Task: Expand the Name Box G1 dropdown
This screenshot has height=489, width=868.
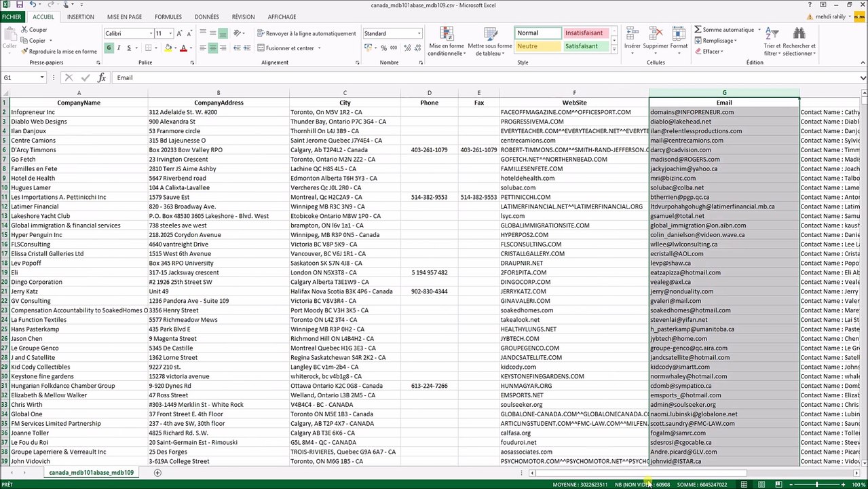Action: 41,78
